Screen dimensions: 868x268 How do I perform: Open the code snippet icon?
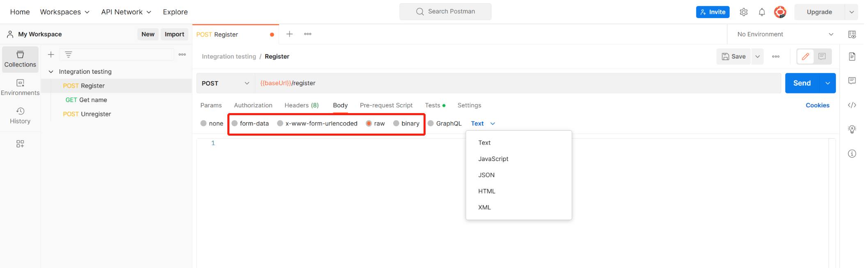(x=852, y=105)
